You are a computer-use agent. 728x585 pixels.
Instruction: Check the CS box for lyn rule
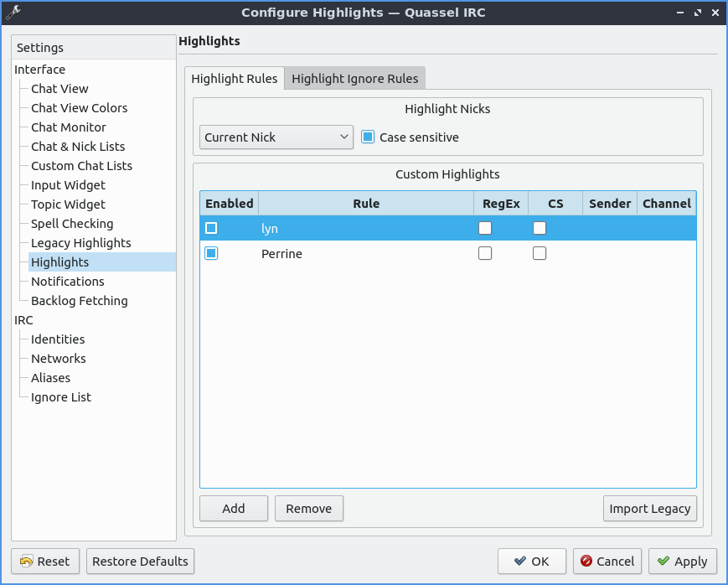click(540, 228)
